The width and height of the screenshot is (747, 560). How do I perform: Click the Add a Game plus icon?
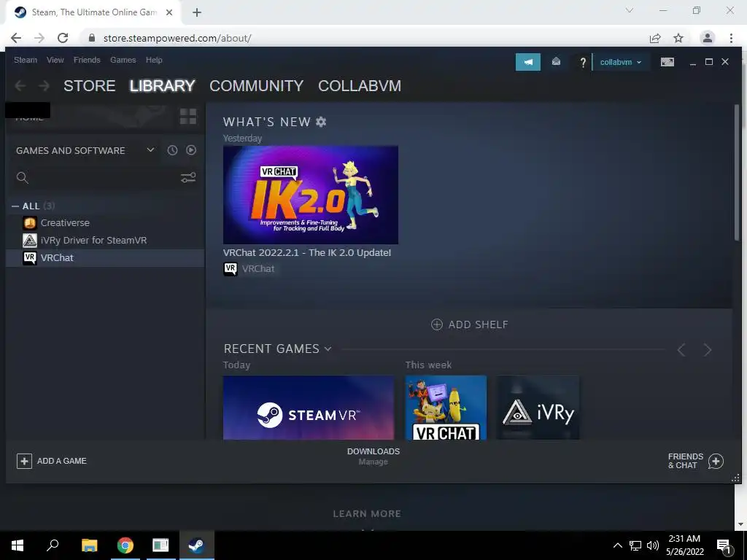24,461
